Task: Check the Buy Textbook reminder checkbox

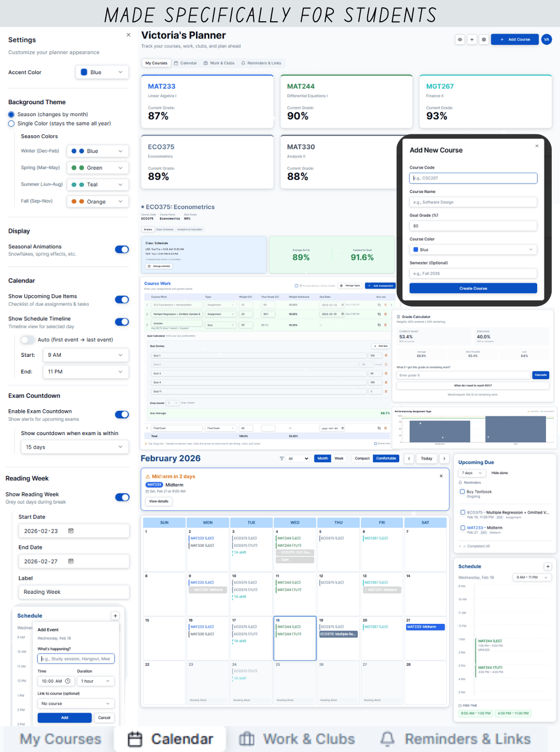Action: click(462, 492)
